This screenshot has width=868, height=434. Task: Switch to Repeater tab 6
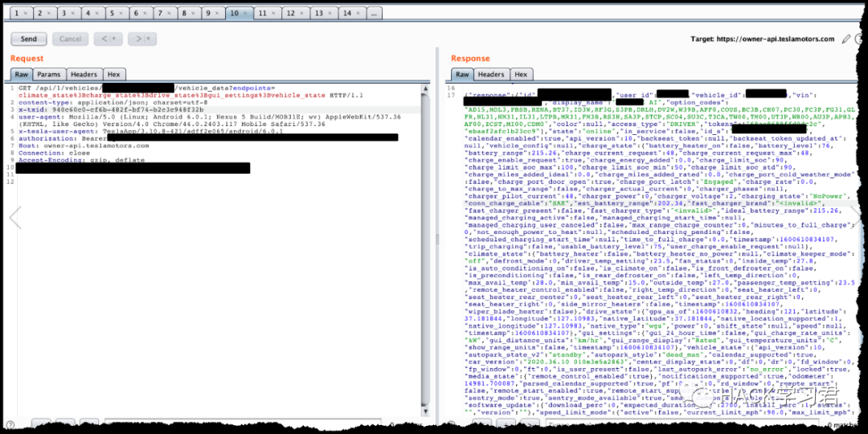click(x=136, y=13)
